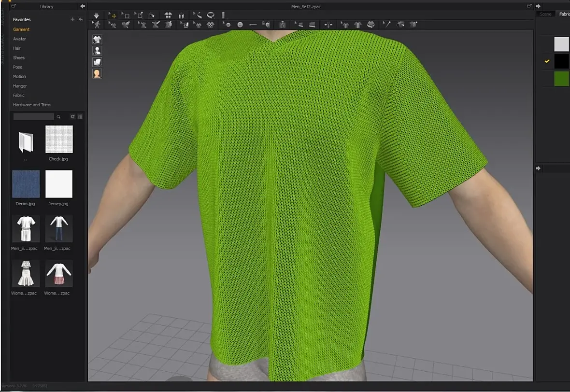
Task: Select the Denim.jpg fabric thumbnail
Action: coord(26,184)
